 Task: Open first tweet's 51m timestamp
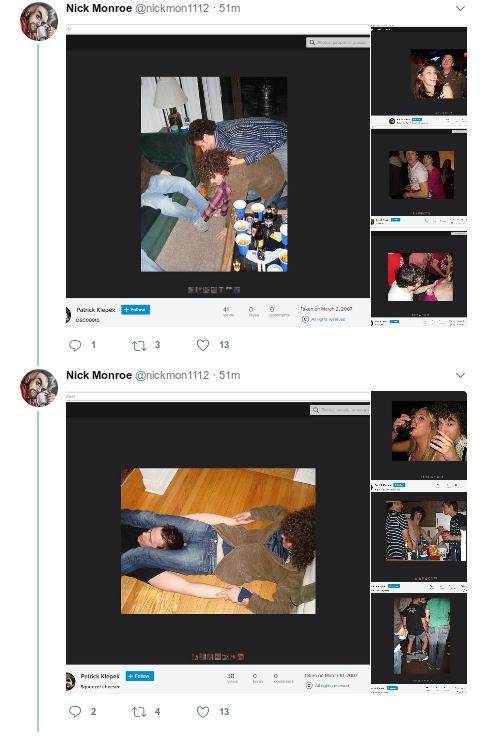tap(230, 8)
